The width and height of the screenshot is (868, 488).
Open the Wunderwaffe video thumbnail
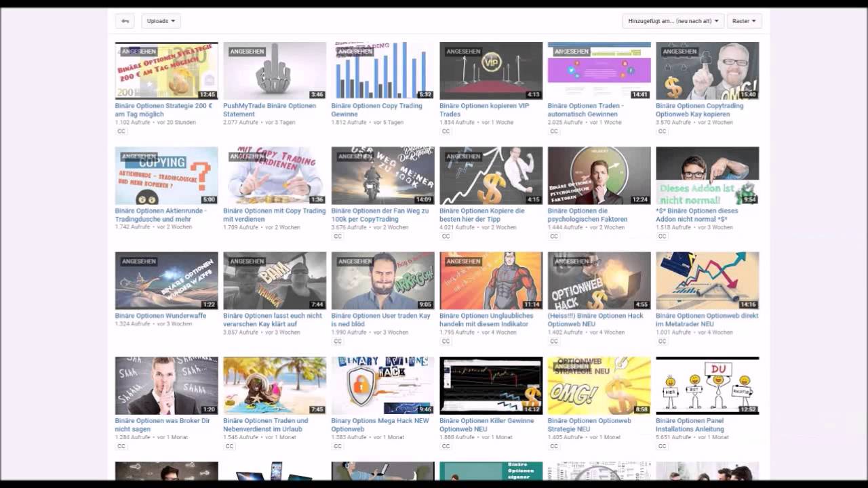(x=166, y=281)
